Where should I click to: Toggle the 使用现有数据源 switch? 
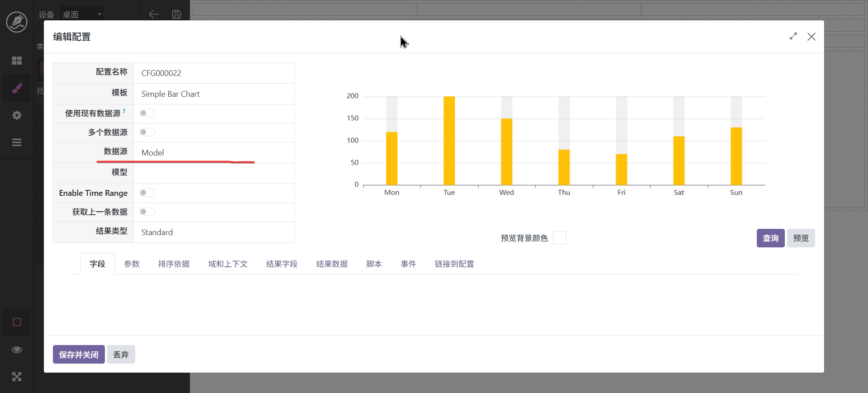[x=147, y=113]
